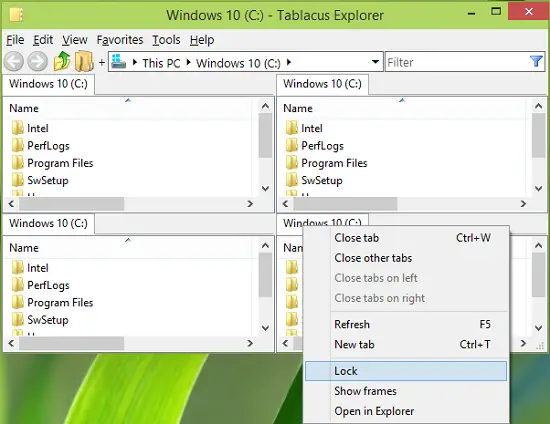The width and height of the screenshot is (550, 424).
Task: Choose Show frames in context menu
Action: 406,391
